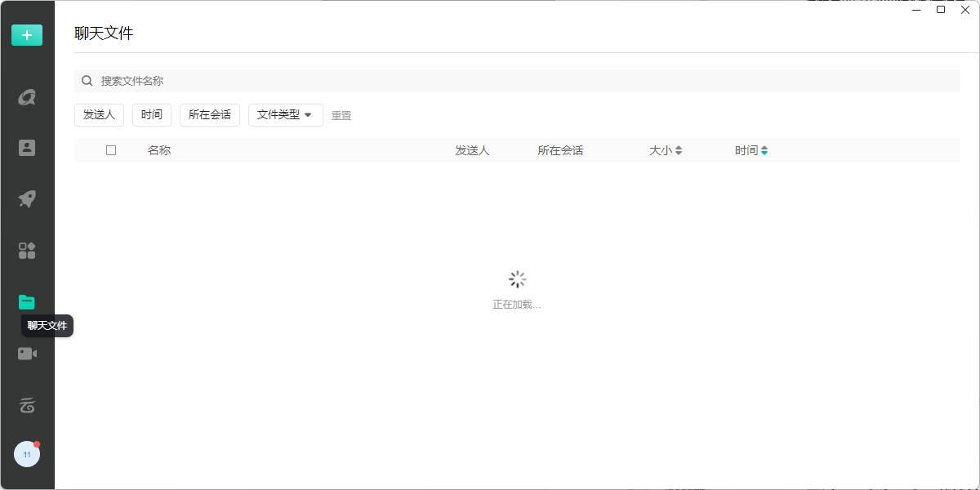This screenshot has height=490, width=980.
Task: Click the 时间 filter button
Action: (x=151, y=115)
